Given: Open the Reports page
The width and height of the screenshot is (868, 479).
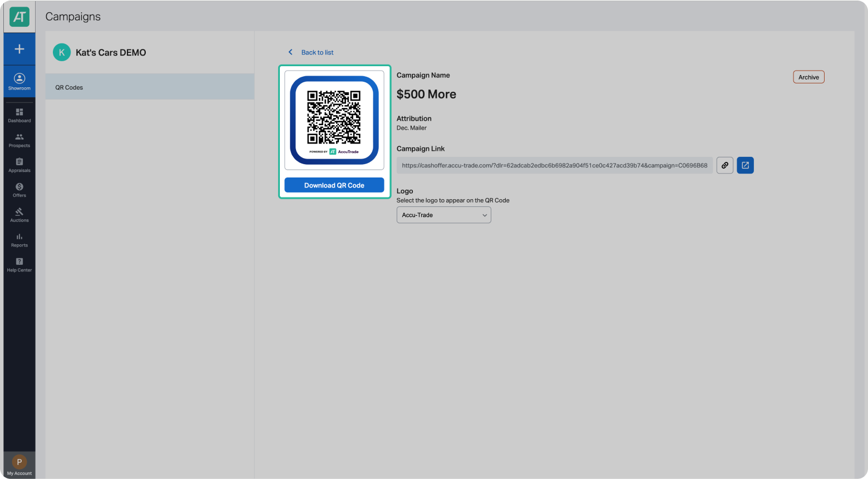Looking at the screenshot, I should [19, 240].
